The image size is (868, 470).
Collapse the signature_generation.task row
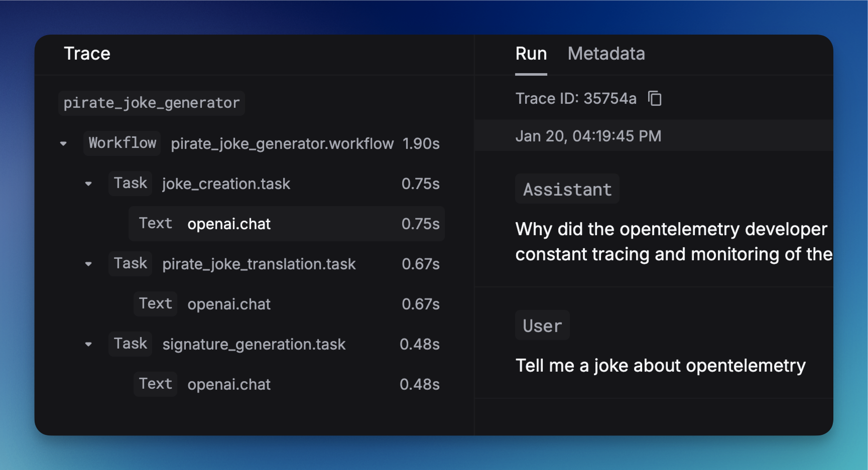[x=88, y=344]
